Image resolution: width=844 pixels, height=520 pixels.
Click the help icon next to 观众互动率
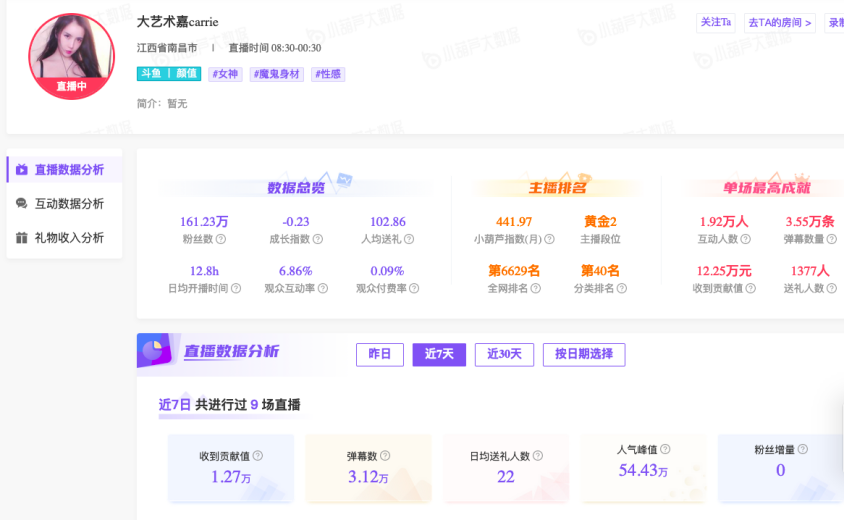[322, 289]
